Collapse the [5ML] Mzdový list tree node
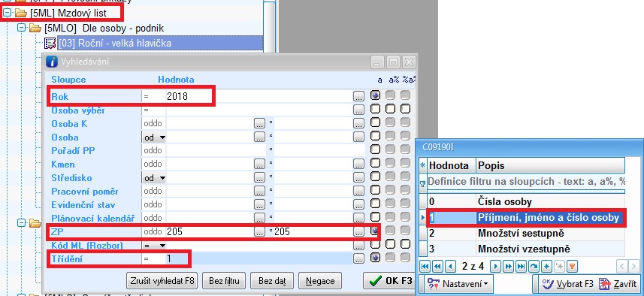The image size is (644, 296). coord(7,13)
